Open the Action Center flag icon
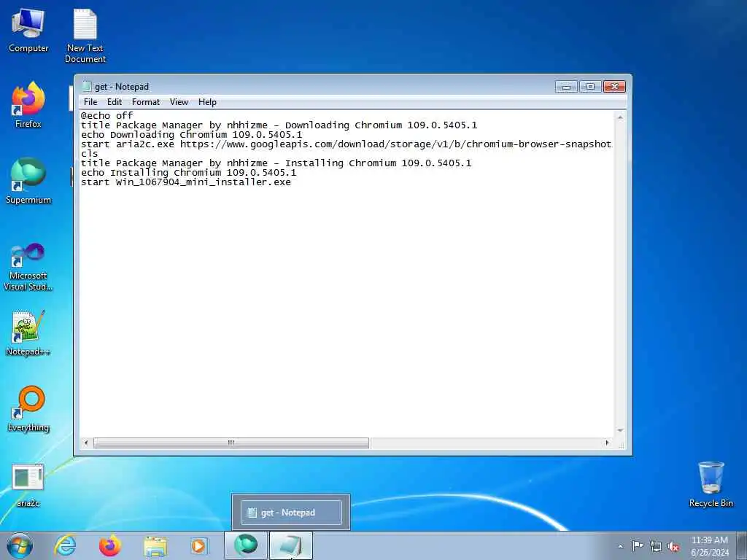This screenshot has height=560, width=747. [638, 545]
